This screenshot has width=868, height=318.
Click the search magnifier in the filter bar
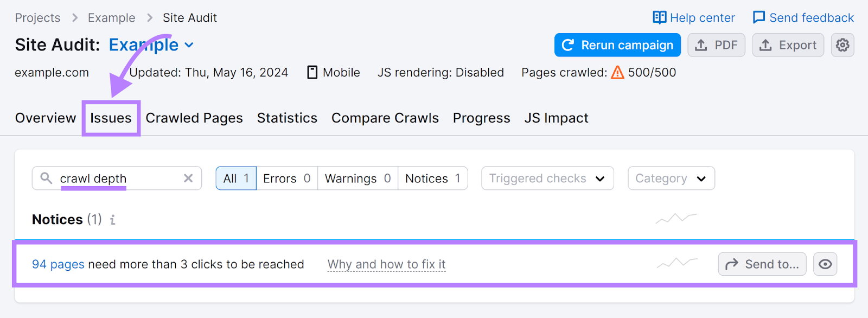(46, 178)
